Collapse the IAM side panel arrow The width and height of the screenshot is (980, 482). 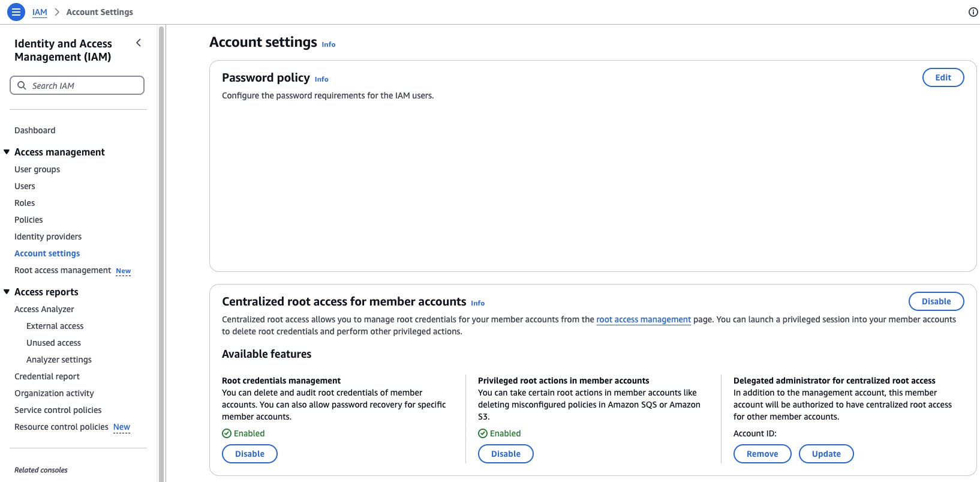(139, 43)
